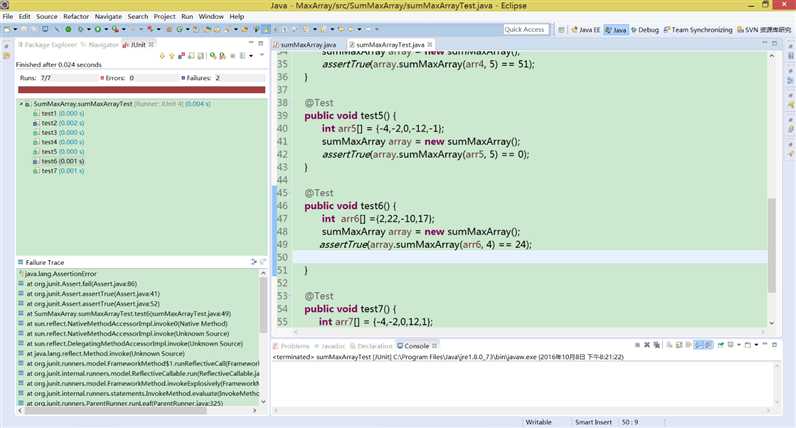Open the File menu

8,16
